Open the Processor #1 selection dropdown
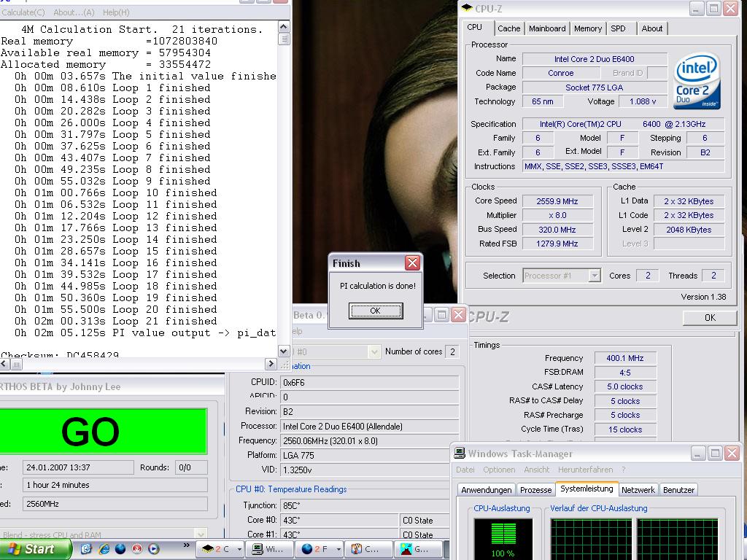Viewport: 747px width, 560px height. (561, 276)
